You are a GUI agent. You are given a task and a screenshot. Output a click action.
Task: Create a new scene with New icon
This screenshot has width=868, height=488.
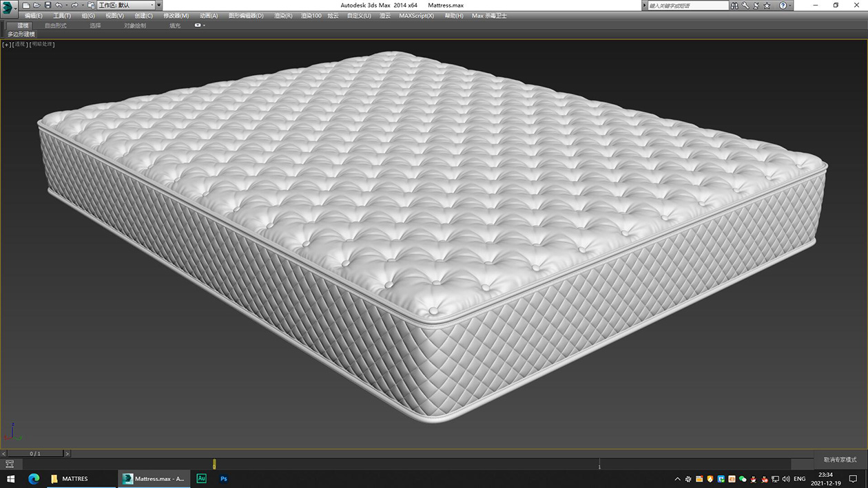pos(26,6)
